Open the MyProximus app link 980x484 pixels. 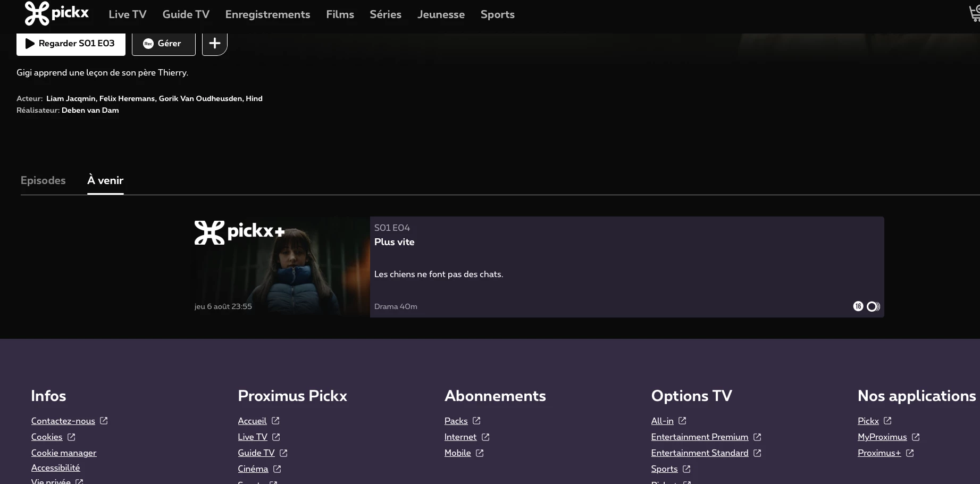click(x=882, y=437)
